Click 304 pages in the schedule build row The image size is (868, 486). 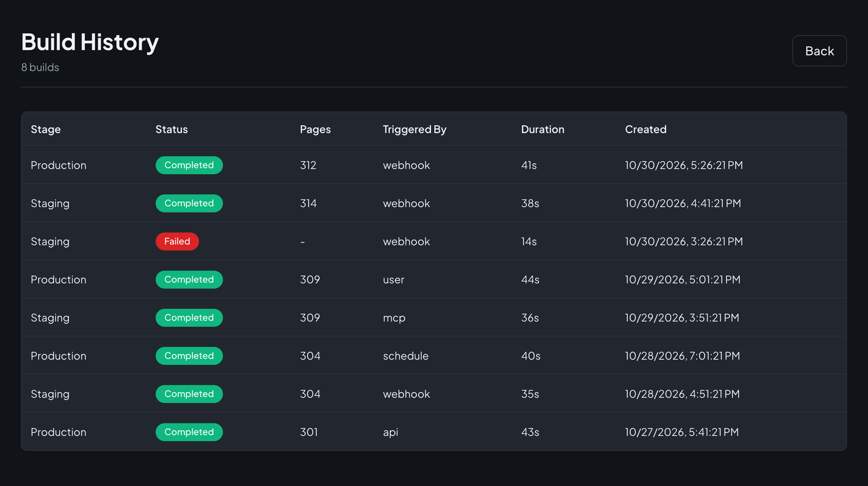(x=310, y=356)
